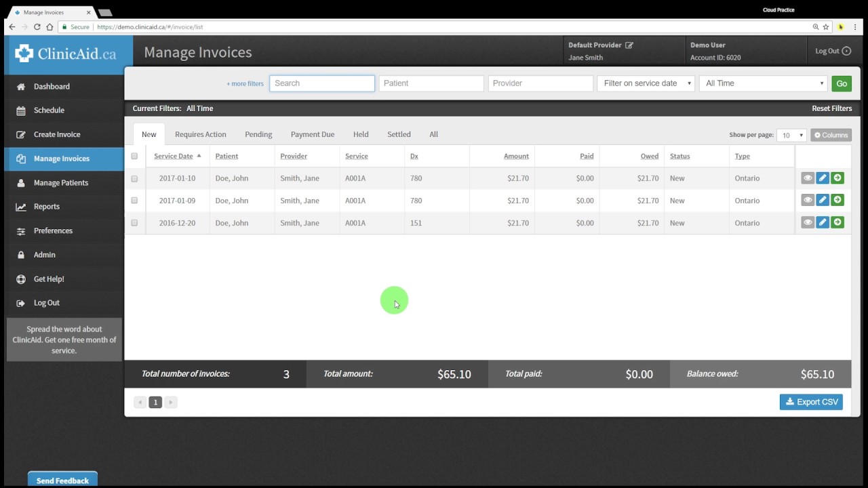868x488 pixels.
Task: Switch to the All tab
Action: click(x=433, y=134)
